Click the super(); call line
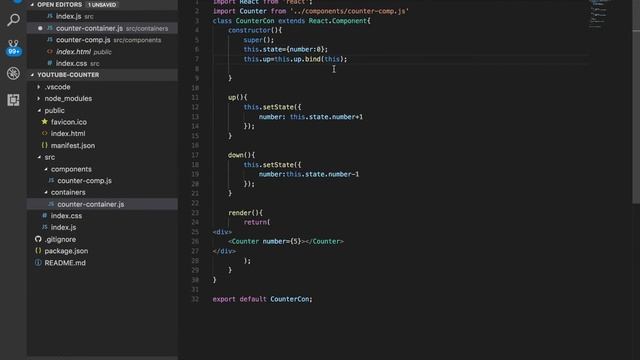This screenshot has width=640, height=360. (x=259, y=40)
